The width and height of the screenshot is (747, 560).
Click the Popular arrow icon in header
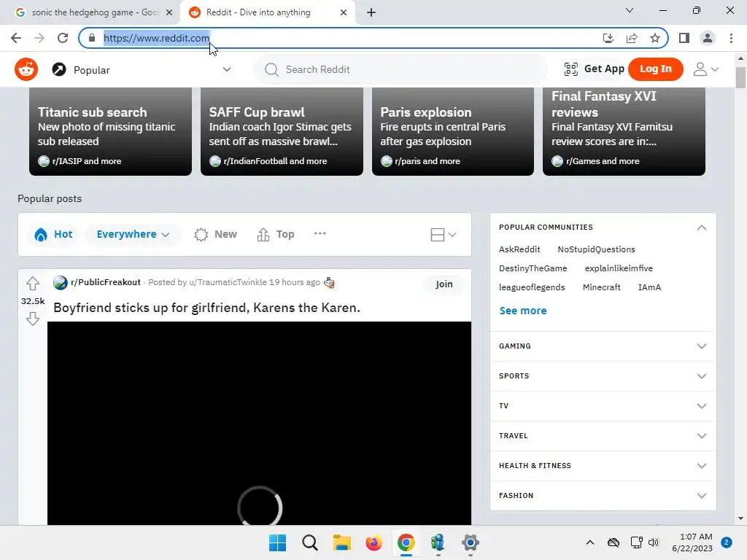pos(59,69)
